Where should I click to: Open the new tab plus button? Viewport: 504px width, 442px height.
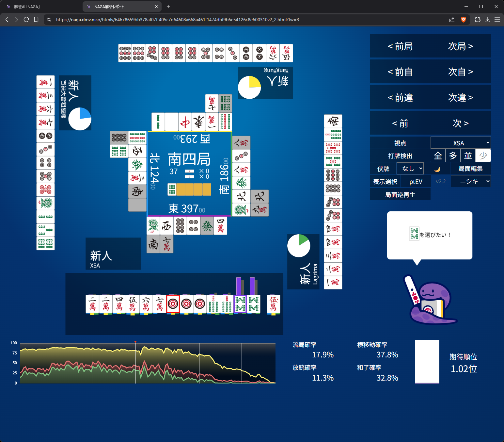tap(168, 7)
